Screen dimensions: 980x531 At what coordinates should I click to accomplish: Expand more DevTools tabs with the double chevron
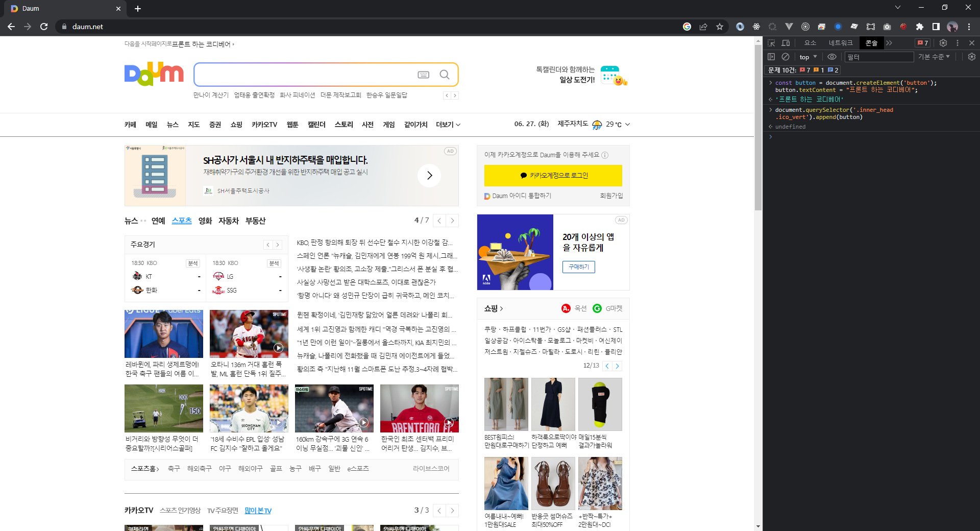pyautogui.click(x=889, y=43)
